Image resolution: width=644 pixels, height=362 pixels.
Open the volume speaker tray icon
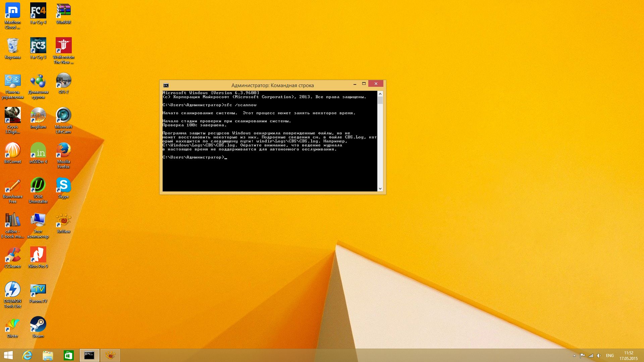pyautogui.click(x=599, y=356)
